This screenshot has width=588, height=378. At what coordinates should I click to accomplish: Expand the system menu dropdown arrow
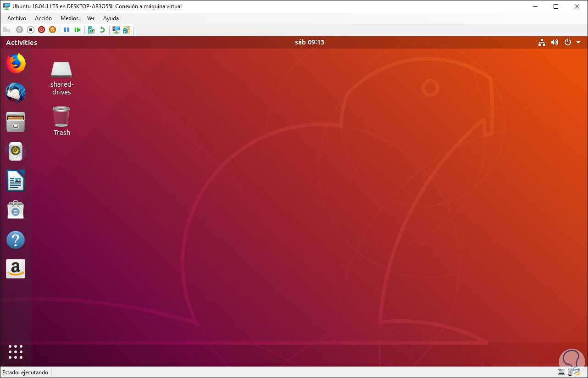(x=578, y=42)
